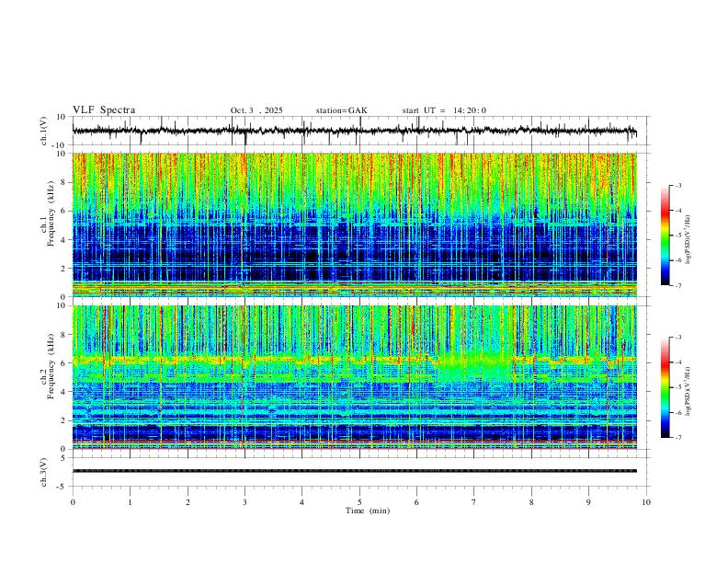Click time axis tick label "0"
The width and height of the screenshot is (728, 563).
(73, 502)
